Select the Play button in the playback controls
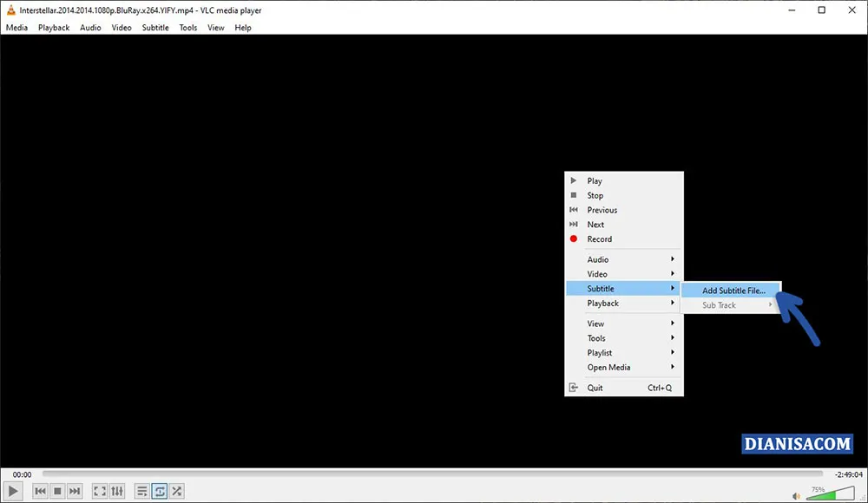The width and height of the screenshot is (868, 503). (12, 491)
